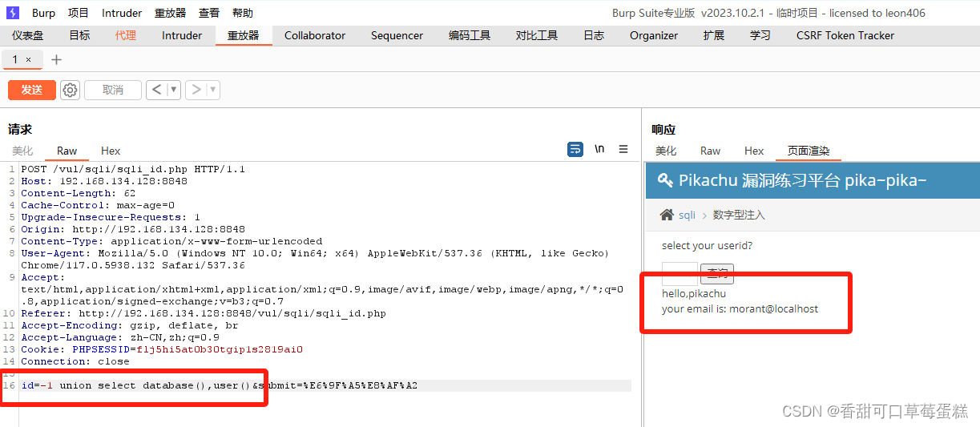The height and width of the screenshot is (427, 980).
Task: Click the key icon in Pikachu header
Action: (665, 180)
